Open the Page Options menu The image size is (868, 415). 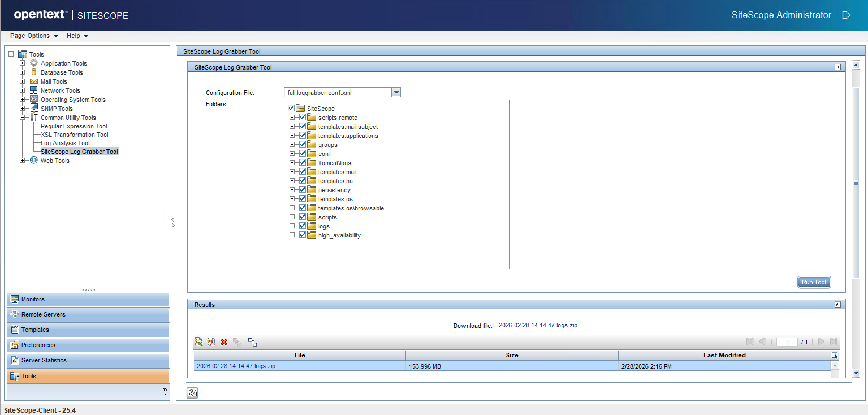pos(34,36)
